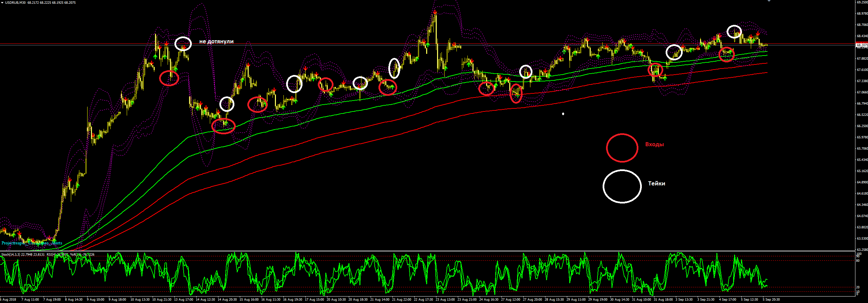Click the '14 Aug 20:30' time axis label
Viewport: 868px width, 303px height.
point(227,300)
